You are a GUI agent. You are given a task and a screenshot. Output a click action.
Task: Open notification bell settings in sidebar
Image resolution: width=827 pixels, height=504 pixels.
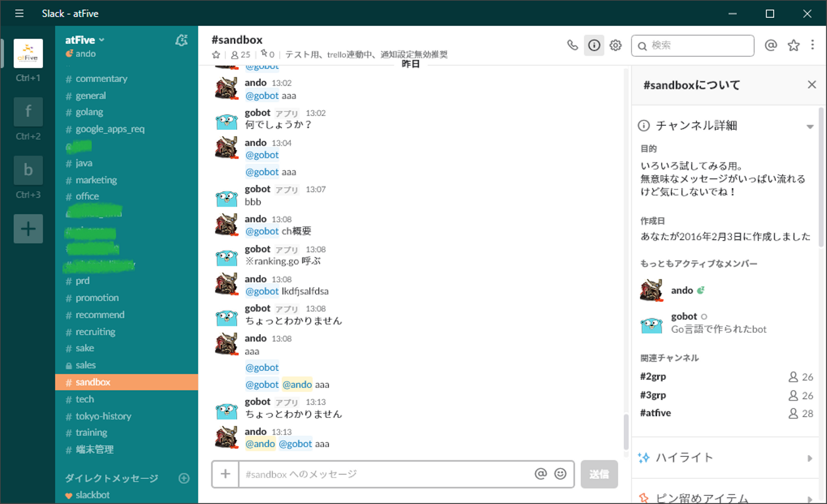click(x=181, y=40)
